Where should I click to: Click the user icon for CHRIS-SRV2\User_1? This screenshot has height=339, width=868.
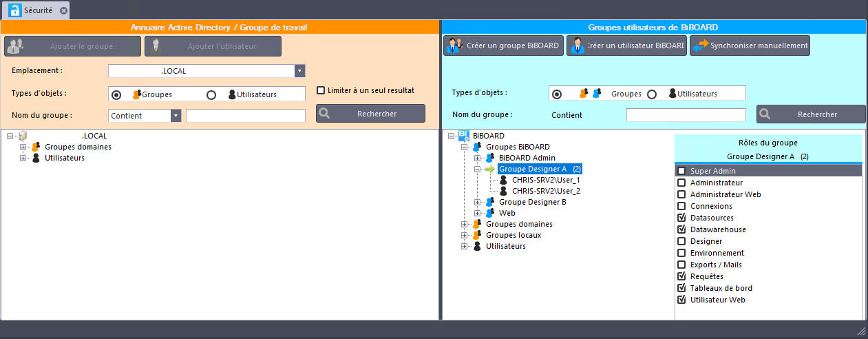pyautogui.click(x=503, y=180)
